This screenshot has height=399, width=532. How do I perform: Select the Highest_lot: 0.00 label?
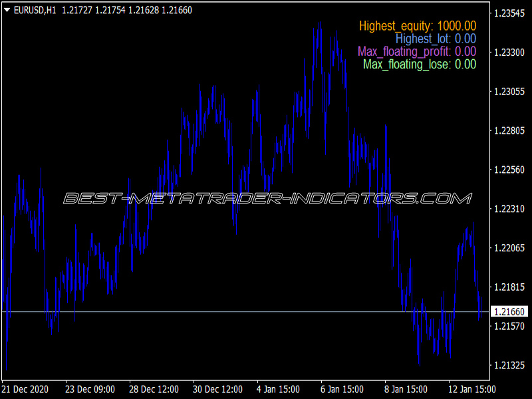point(436,39)
